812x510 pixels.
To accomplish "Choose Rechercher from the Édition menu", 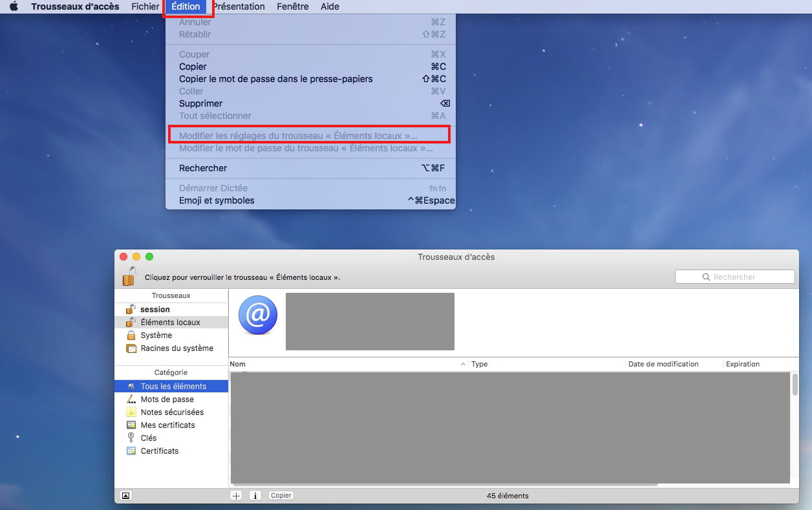I will pyautogui.click(x=310, y=168).
